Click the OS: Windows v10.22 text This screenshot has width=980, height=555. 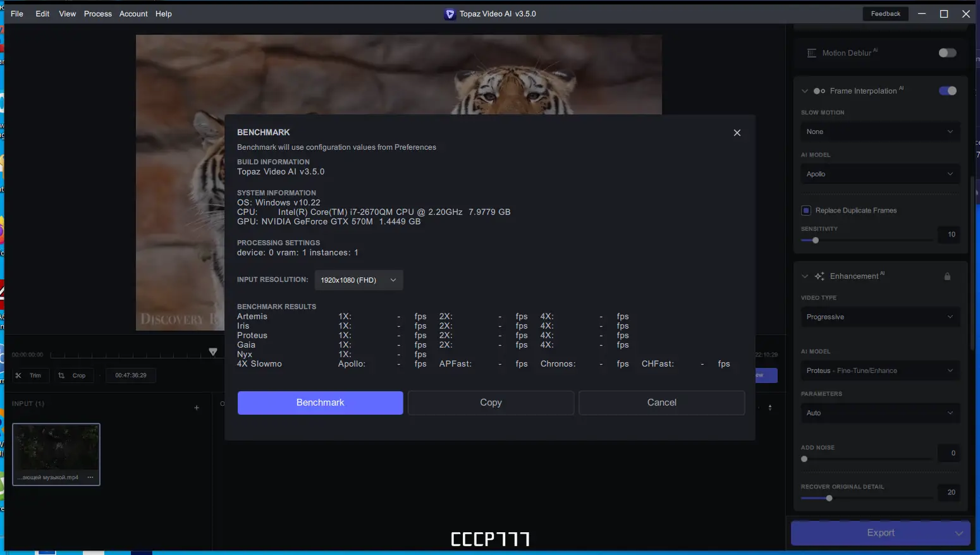pyautogui.click(x=279, y=203)
